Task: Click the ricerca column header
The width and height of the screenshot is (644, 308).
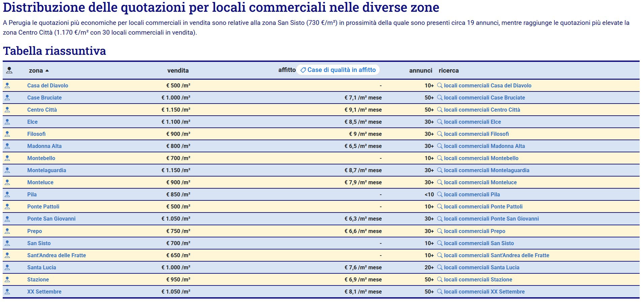Action: tap(448, 71)
